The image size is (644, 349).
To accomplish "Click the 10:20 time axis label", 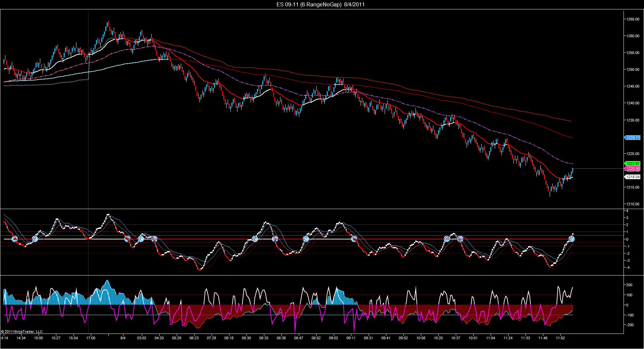I will coord(438,338).
